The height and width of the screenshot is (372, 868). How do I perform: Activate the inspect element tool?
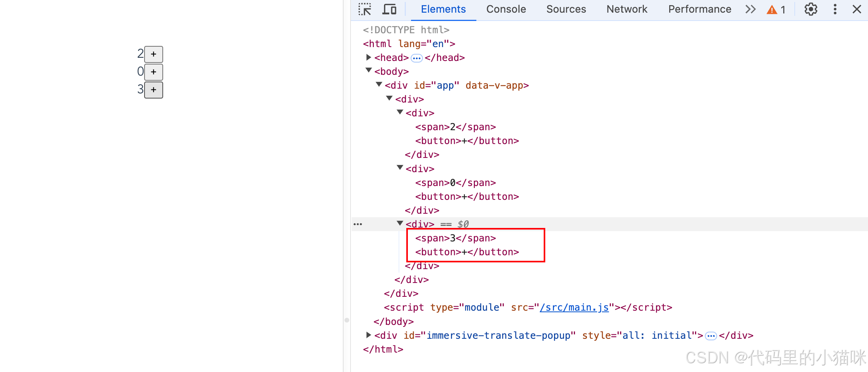[364, 9]
